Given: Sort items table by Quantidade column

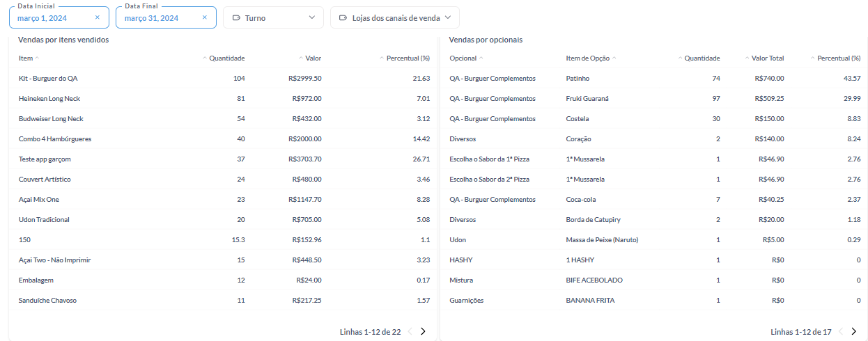Looking at the screenshot, I should point(226,58).
